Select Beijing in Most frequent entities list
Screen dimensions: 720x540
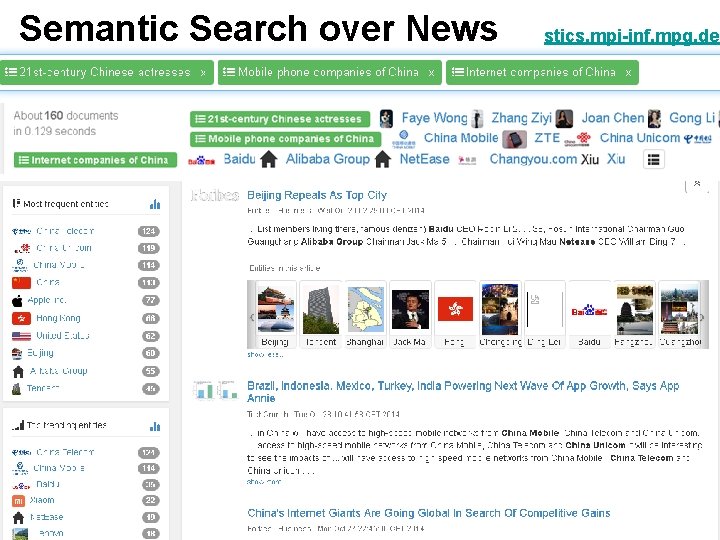pos(40,353)
